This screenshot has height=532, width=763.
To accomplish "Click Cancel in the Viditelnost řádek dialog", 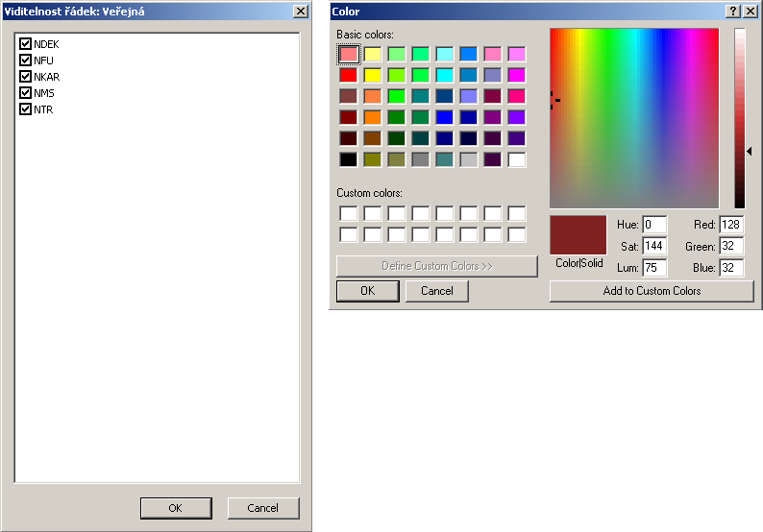I will click(x=263, y=508).
